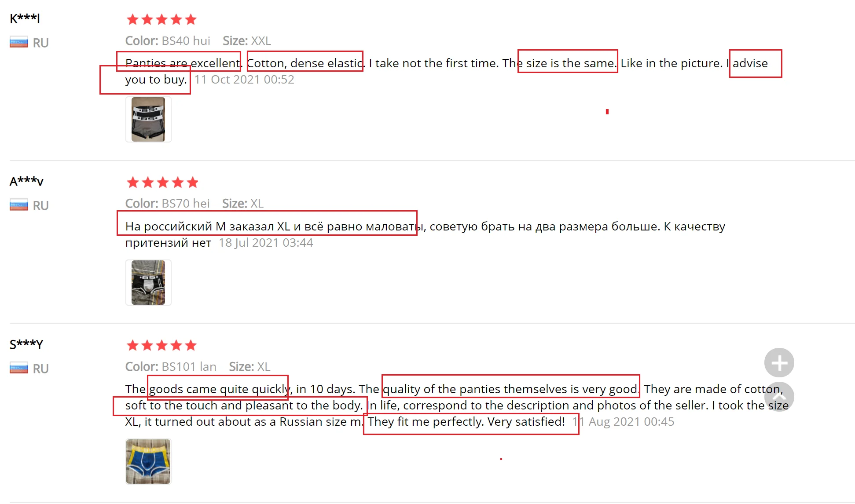Image resolution: width=855 pixels, height=504 pixels.
Task: Click the scroll-to-top arrow circle icon
Action: coord(779,397)
